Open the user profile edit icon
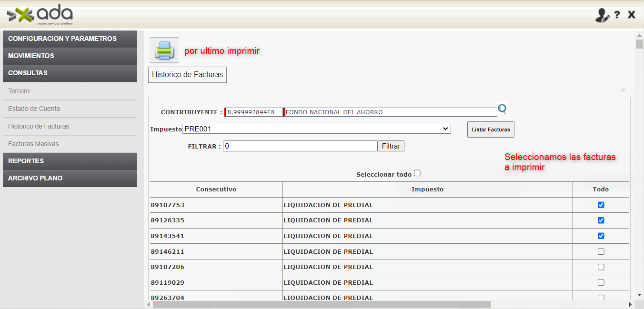Viewport: 644px width, 309px height. pyautogui.click(x=602, y=15)
